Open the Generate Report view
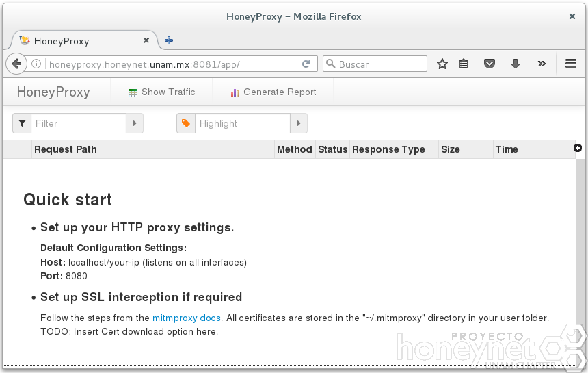 coord(273,92)
